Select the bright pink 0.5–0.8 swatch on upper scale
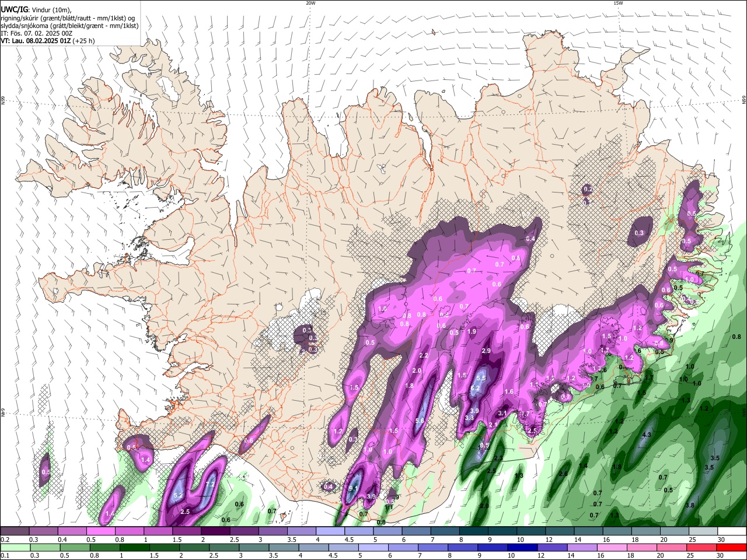Screen dimensions: 747x560 101,531
